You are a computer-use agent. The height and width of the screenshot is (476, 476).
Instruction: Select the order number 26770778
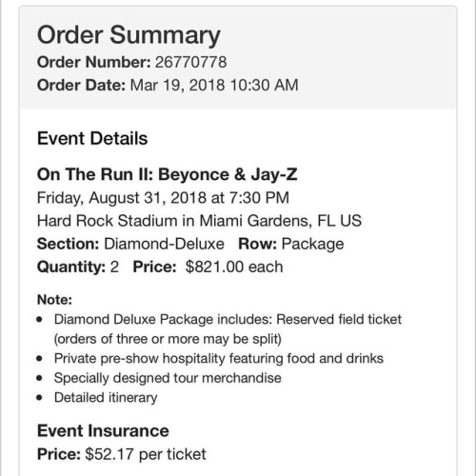tap(190, 62)
